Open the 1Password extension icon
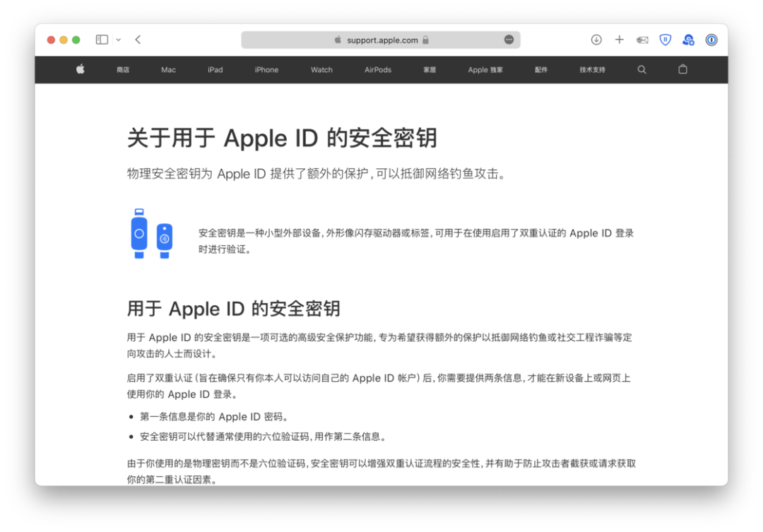763x532 pixels. point(711,40)
